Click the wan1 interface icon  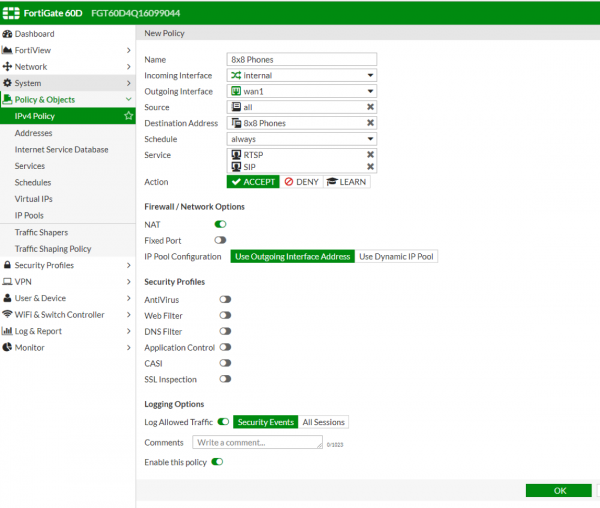coord(236,91)
